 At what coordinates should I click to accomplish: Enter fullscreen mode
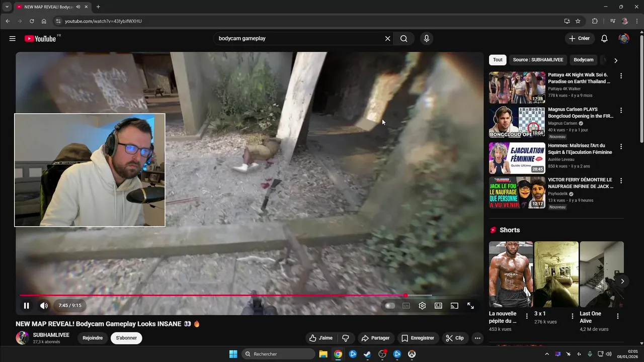click(470, 306)
